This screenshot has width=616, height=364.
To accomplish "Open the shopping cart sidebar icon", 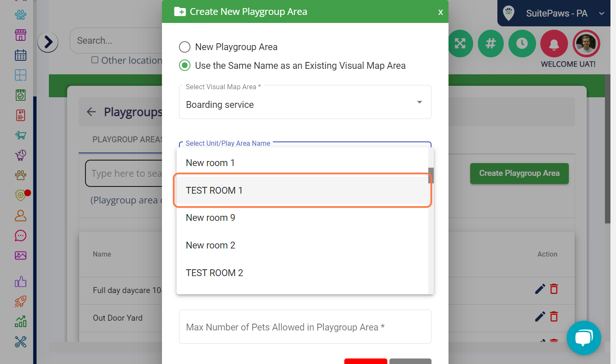I will click(20, 135).
